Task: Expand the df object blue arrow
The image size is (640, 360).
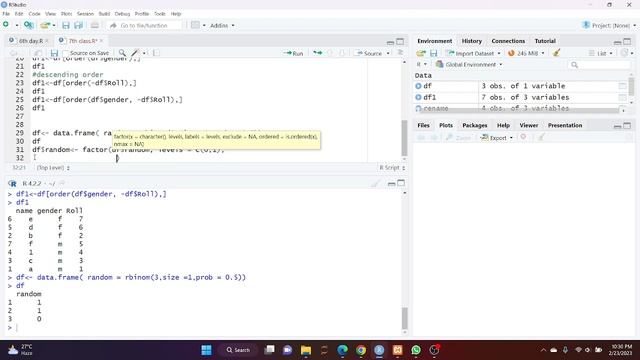Action: tap(418, 86)
